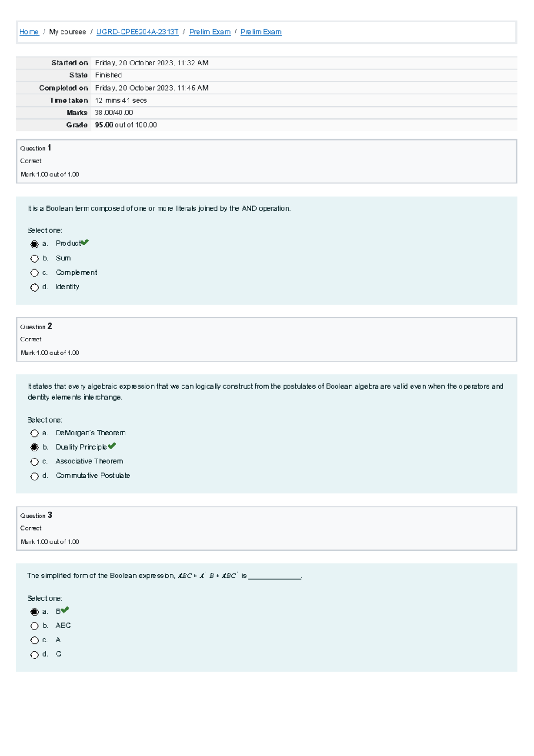Select the Sum radio option
The image size is (534, 756).
[35, 259]
